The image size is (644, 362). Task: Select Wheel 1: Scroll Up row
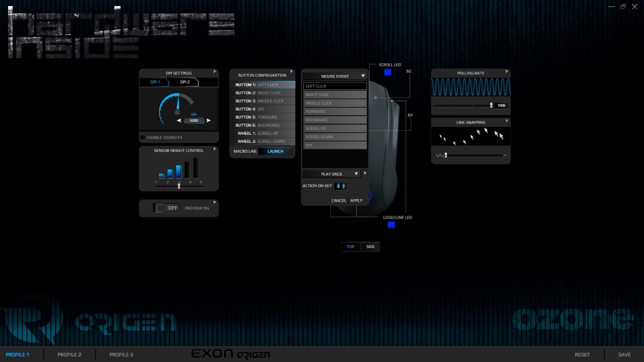[263, 133]
